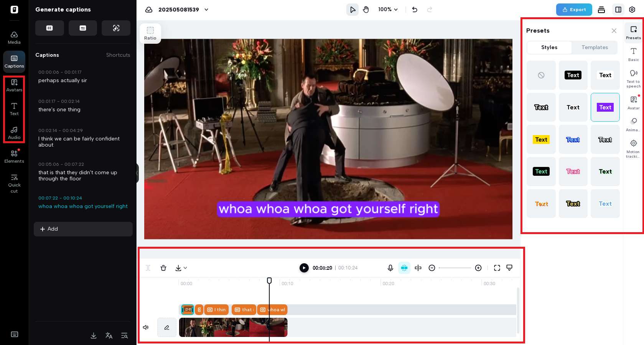Download captions from the panel footer
The height and width of the screenshot is (345, 644).
click(x=94, y=335)
